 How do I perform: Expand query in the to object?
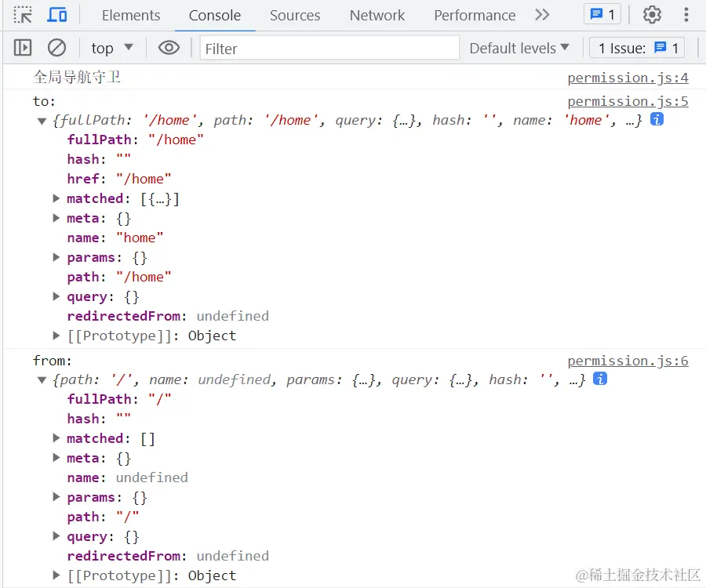[x=56, y=296]
